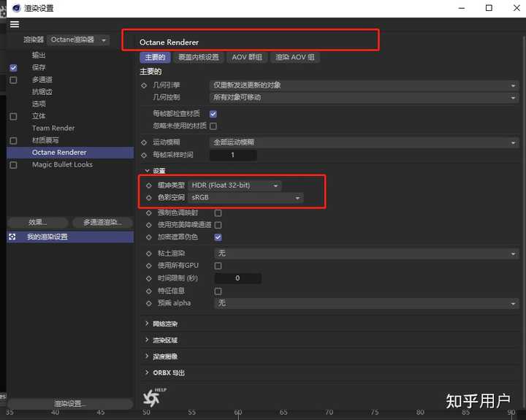This screenshot has height=420, width=526.
Task: Click the preset icon beside 我的渲染设置
Action: (12, 237)
